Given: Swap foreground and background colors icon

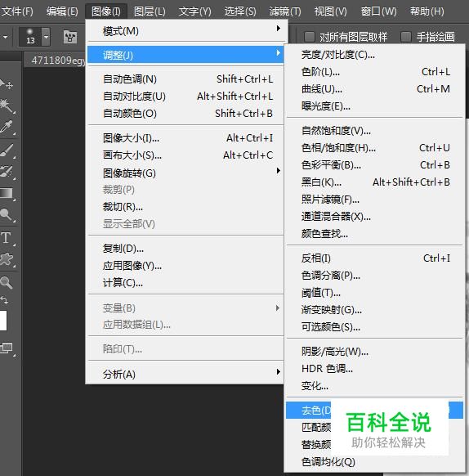Looking at the screenshot, I should [4, 300].
